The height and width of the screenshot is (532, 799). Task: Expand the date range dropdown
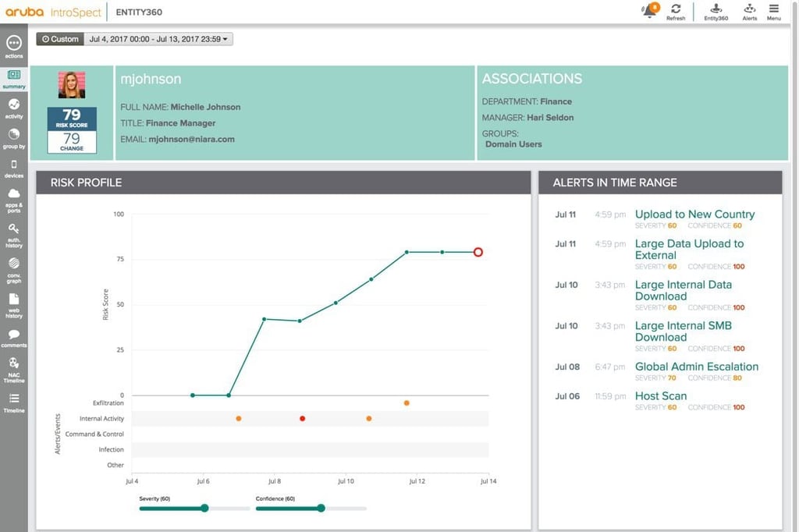click(x=158, y=39)
